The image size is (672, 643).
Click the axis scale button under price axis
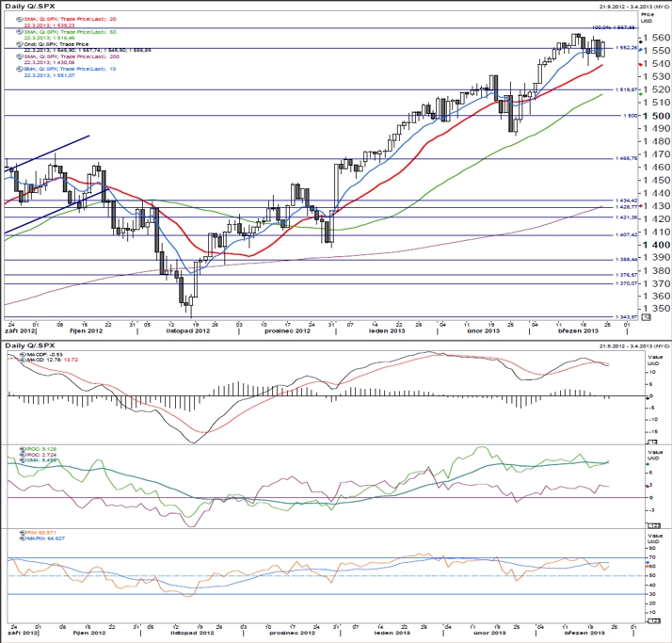click(647, 317)
